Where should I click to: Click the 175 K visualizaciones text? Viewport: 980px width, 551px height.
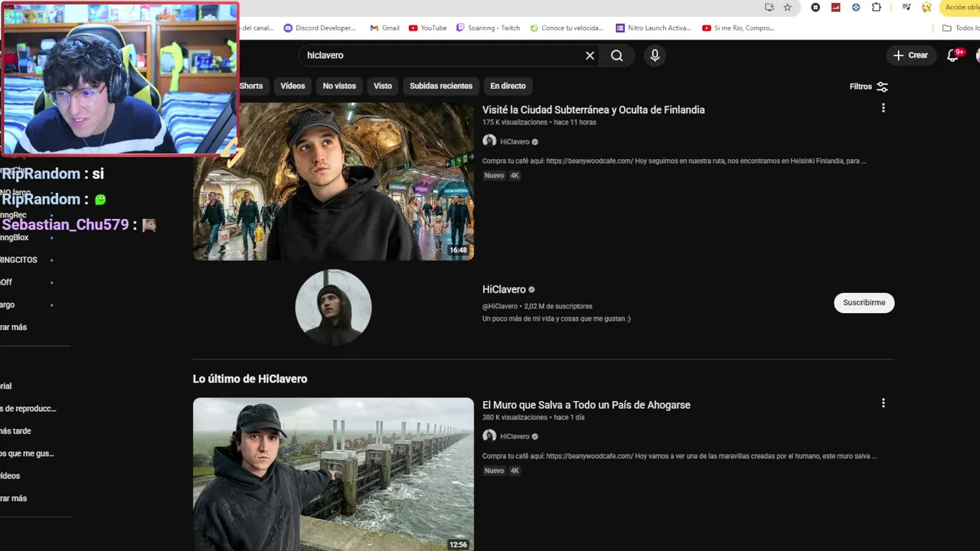(514, 122)
